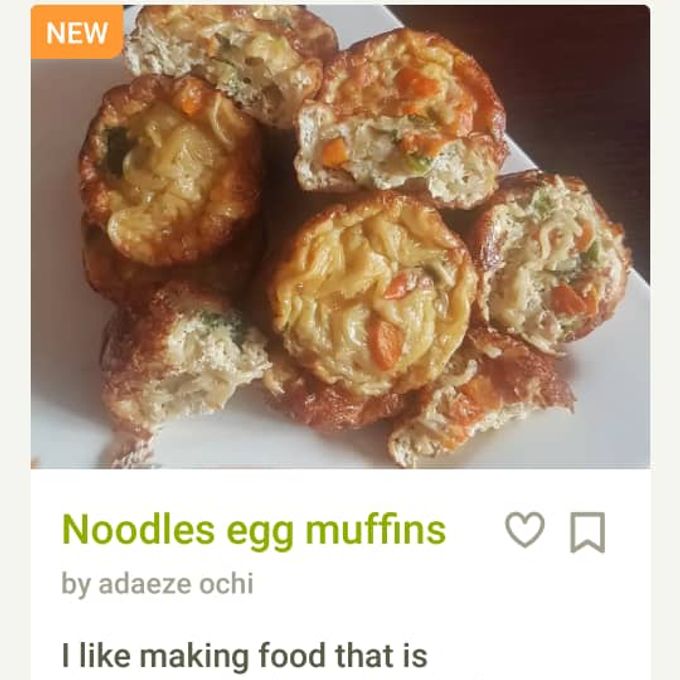The width and height of the screenshot is (680, 680).
Task: Click the broken muffin at photo's top right
Action: coord(401,117)
